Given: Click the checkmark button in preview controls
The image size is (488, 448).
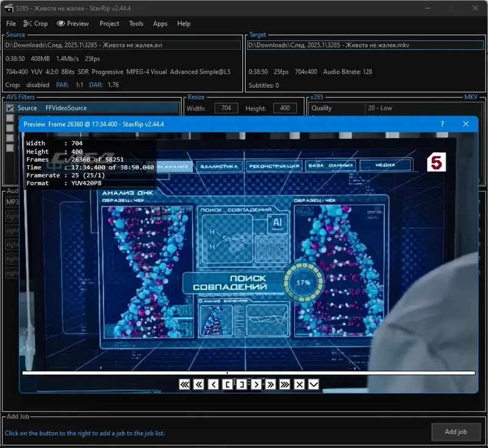Looking at the screenshot, I should coord(314,385).
